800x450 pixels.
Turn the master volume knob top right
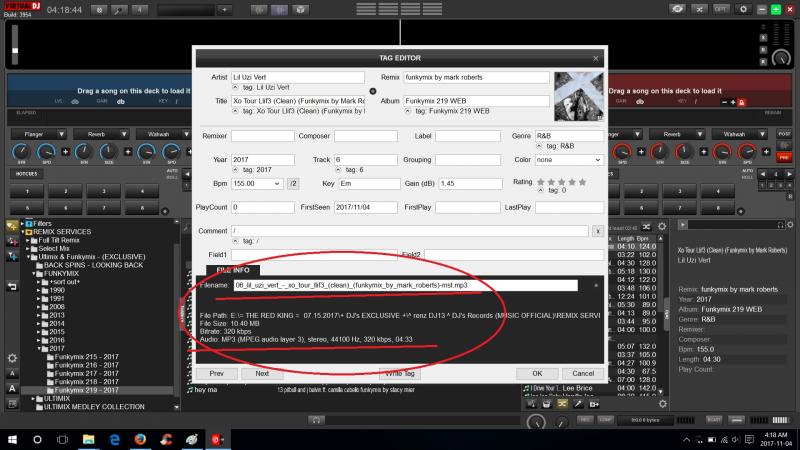pos(781,59)
